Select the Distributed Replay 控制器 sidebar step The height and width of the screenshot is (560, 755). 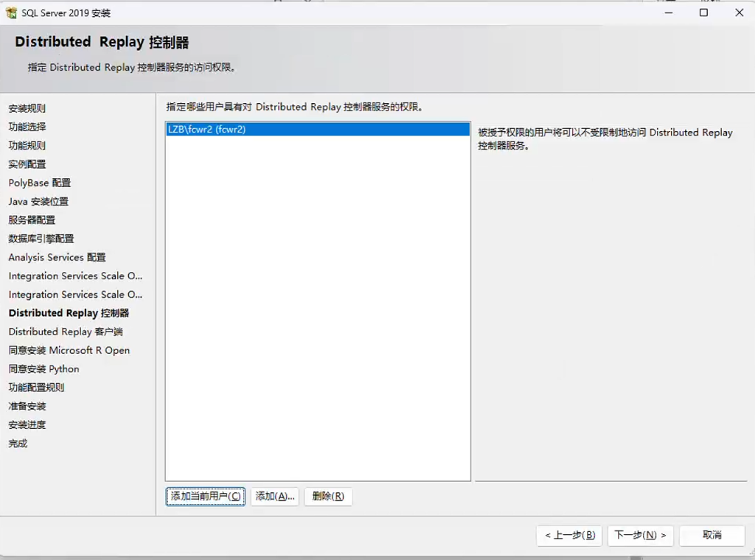(69, 313)
